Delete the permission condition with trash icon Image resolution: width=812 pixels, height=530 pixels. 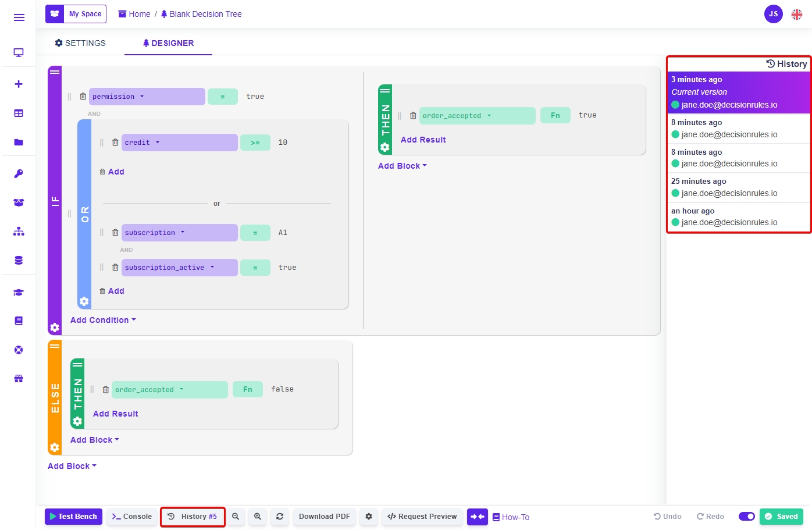tap(83, 97)
